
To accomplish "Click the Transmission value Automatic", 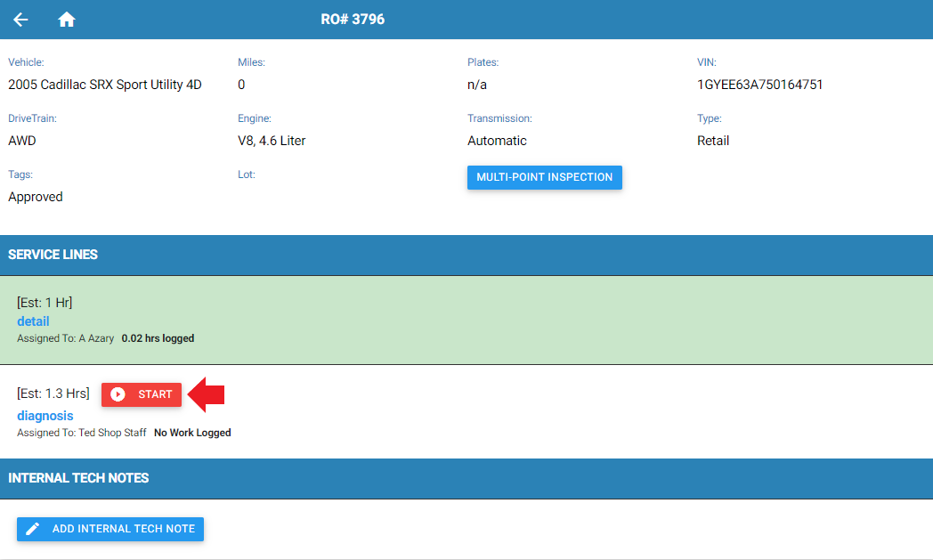I will pyautogui.click(x=497, y=141).
